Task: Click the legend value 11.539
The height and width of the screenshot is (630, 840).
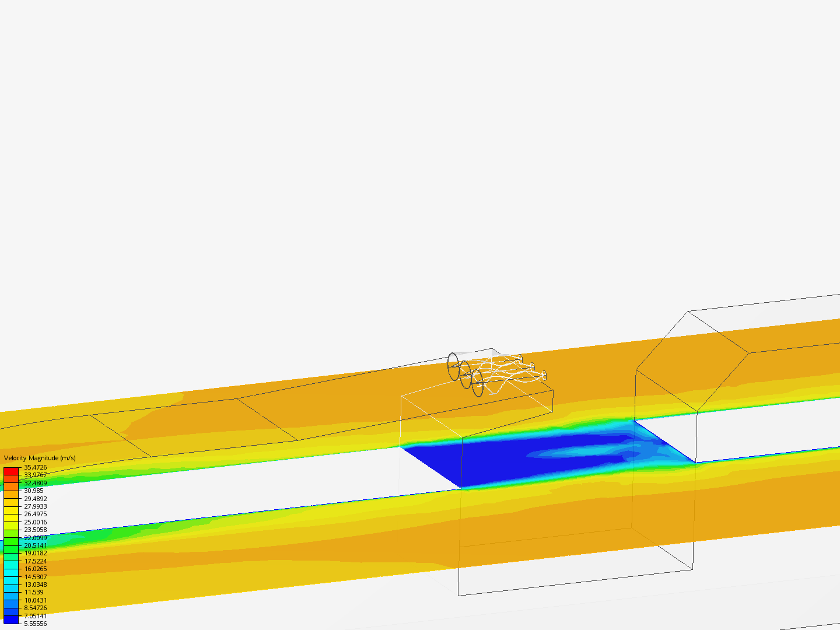Action: pos(34,592)
